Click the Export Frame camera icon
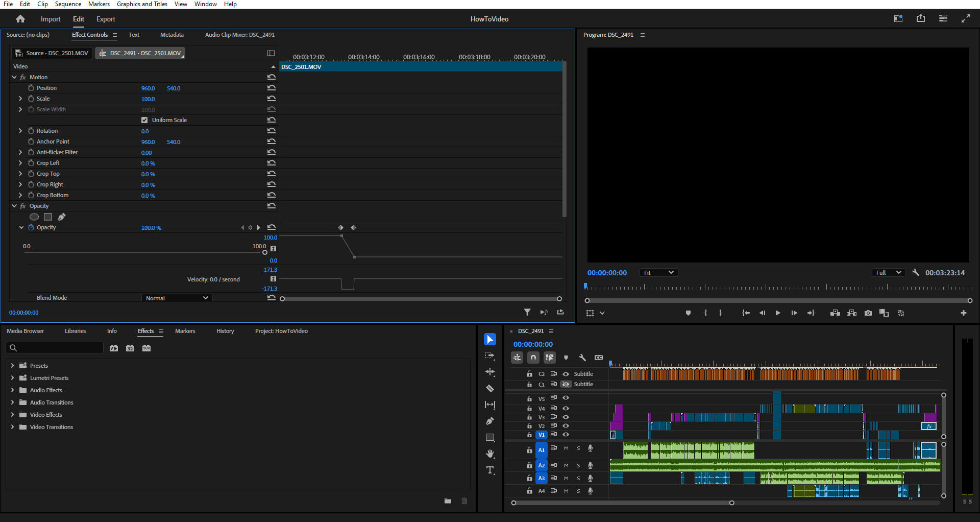Screen dimensions: 980x522 tap(868, 313)
